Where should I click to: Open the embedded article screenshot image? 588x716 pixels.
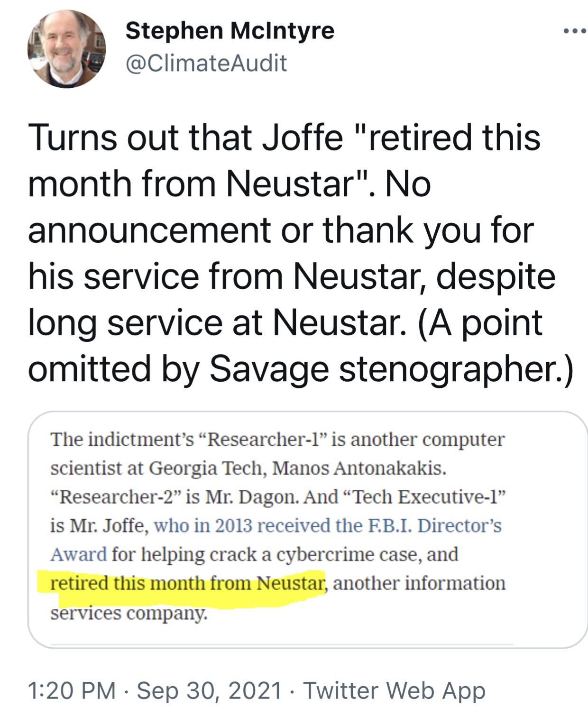coord(307,530)
